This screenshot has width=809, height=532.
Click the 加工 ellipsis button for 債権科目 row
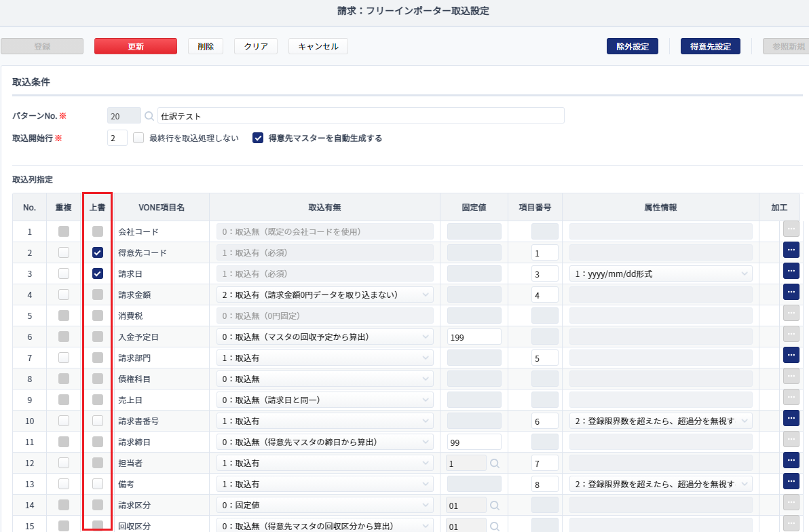click(791, 376)
